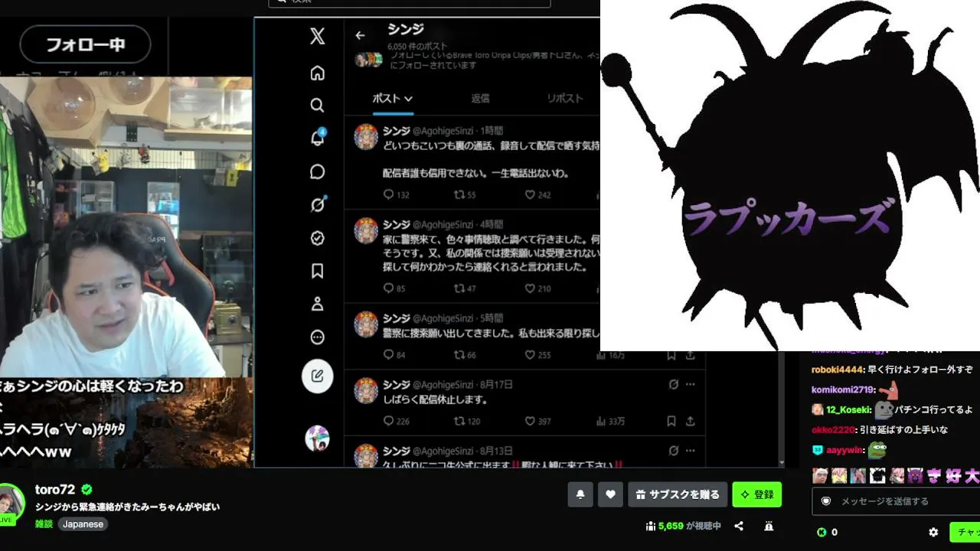
Task: Repost the post showing 120 reposts
Action: tap(467, 421)
